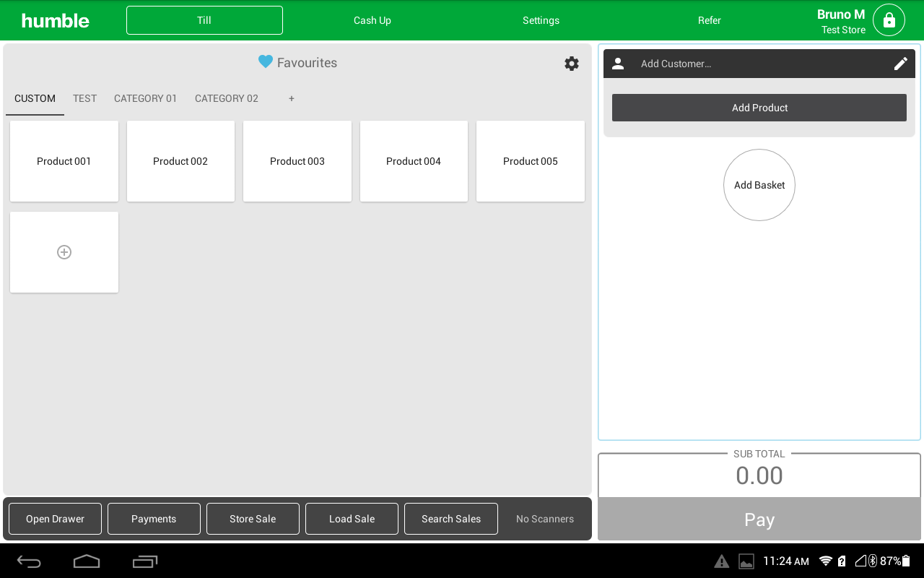Image resolution: width=924 pixels, height=578 pixels.
Task: Click the Add Product button
Action: (x=759, y=108)
